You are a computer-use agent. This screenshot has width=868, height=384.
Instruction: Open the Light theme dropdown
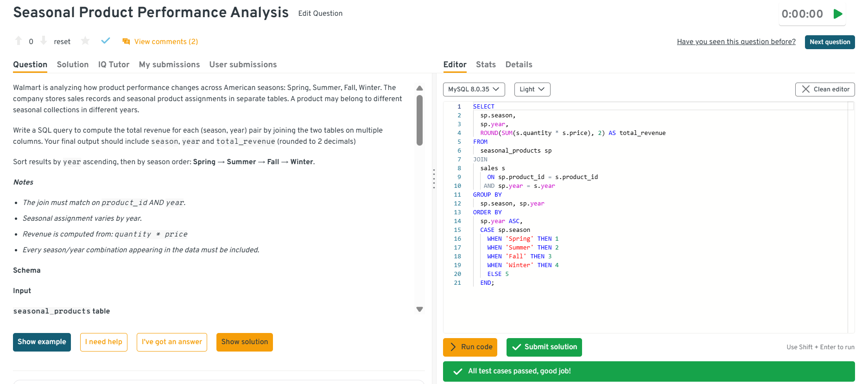pyautogui.click(x=532, y=90)
